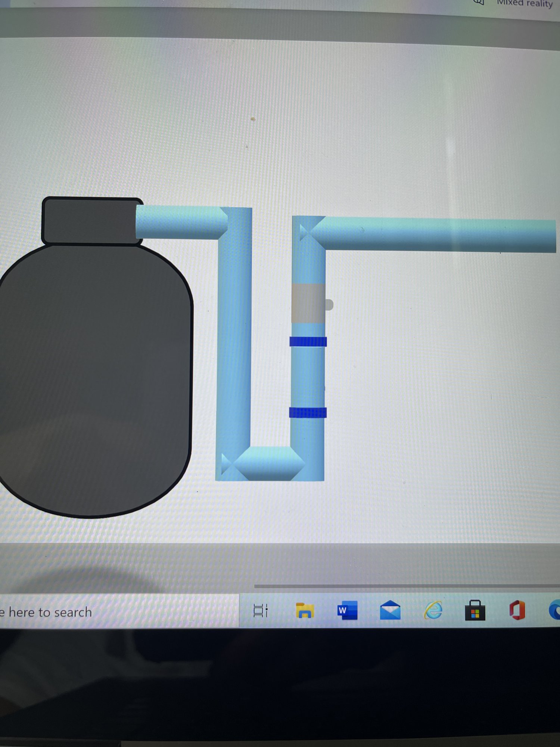Click the lower dark blue band
The height and width of the screenshot is (747, 560).
point(308,412)
